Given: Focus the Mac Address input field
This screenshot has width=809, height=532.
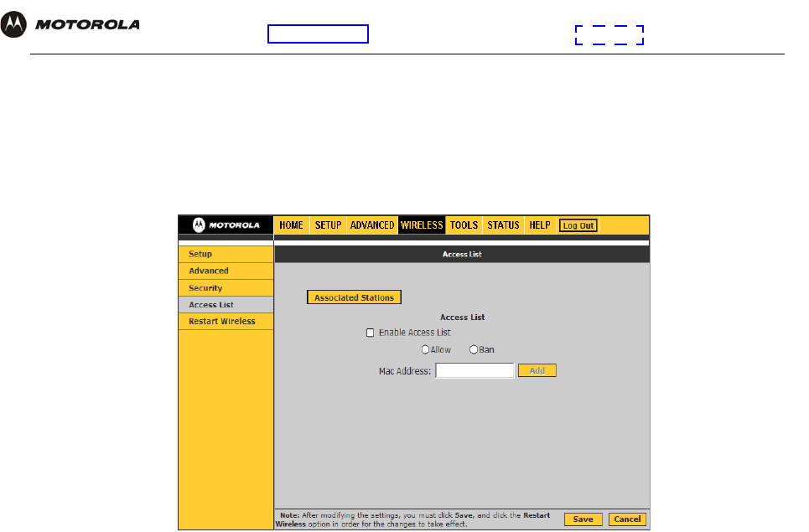Looking at the screenshot, I should [x=475, y=370].
